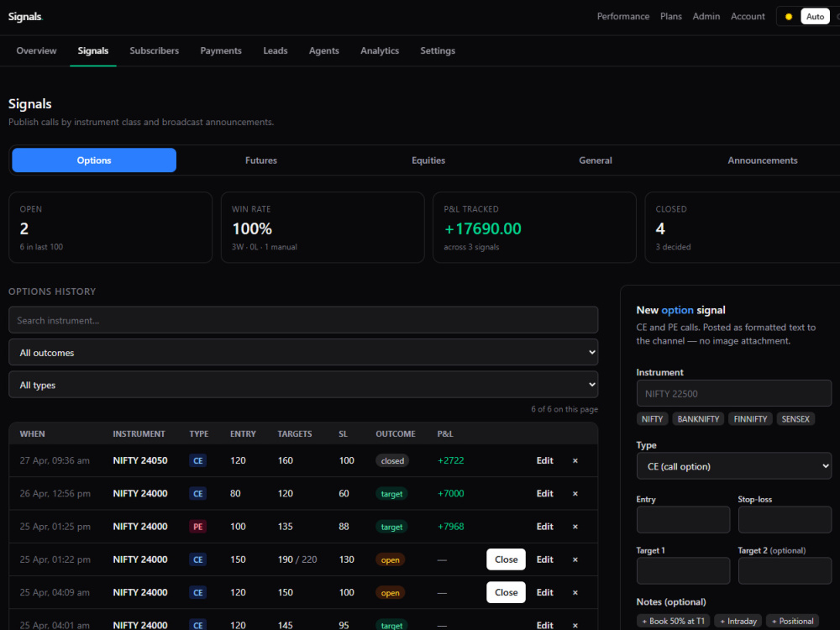Open the Performance page link
Image resolution: width=840 pixels, height=630 pixels.
pyautogui.click(x=623, y=17)
